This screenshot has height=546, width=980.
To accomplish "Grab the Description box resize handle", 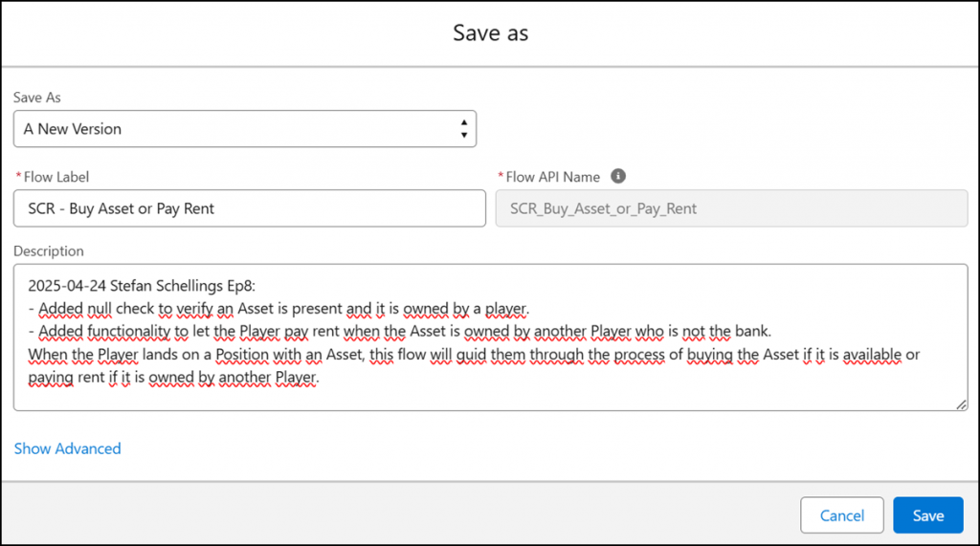I will 961,404.
